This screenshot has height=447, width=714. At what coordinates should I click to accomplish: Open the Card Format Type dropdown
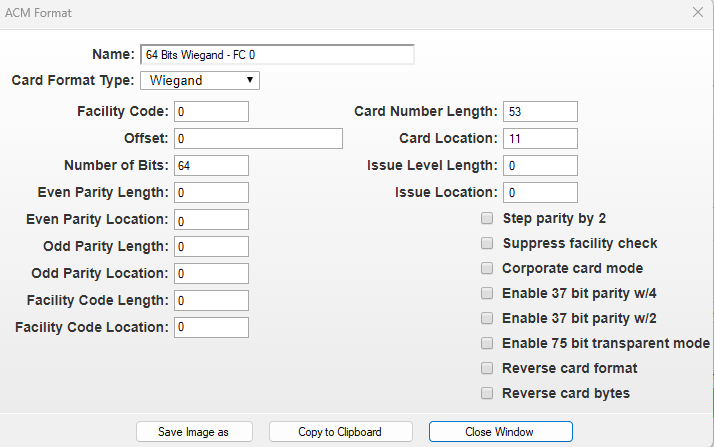point(200,81)
